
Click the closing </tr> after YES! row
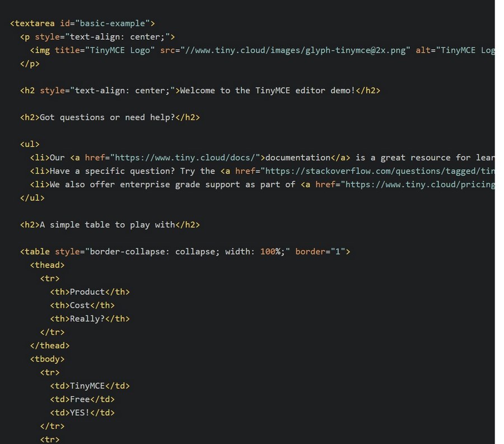point(52,426)
